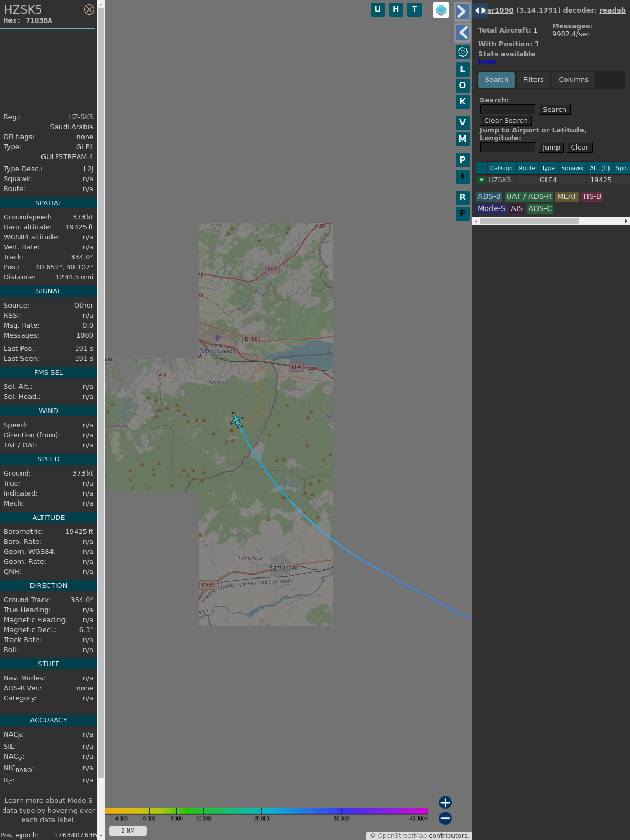Toggle the U button on map

pyautogui.click(x=377, y=9)
